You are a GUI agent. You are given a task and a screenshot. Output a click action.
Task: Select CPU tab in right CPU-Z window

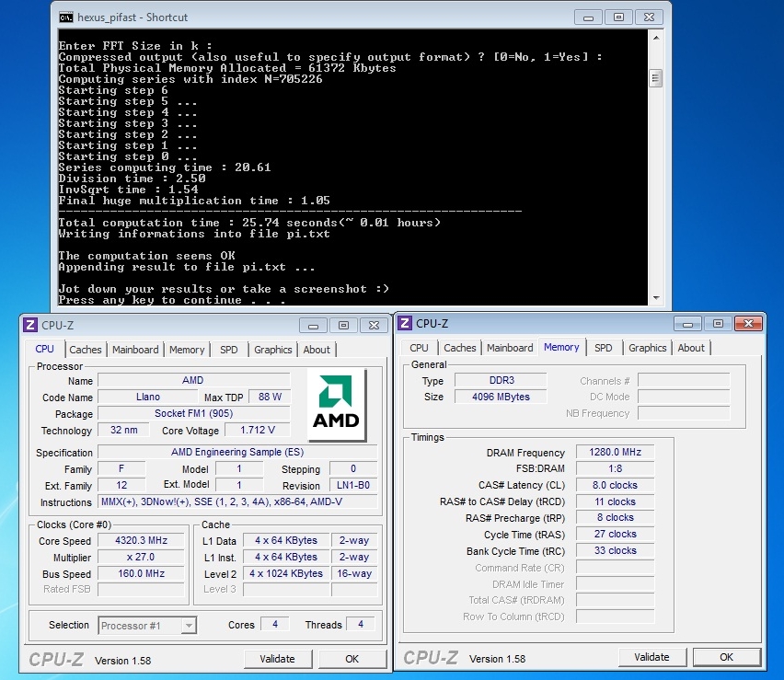pos(419,348)
